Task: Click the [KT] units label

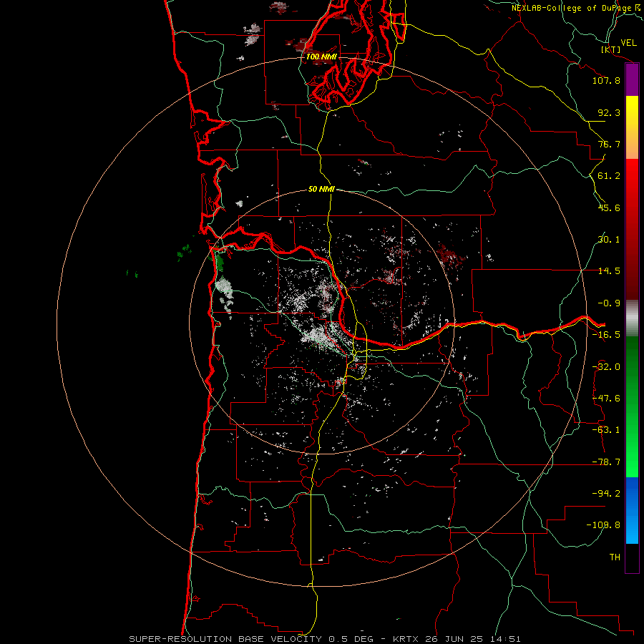Action: click(610, 49)
